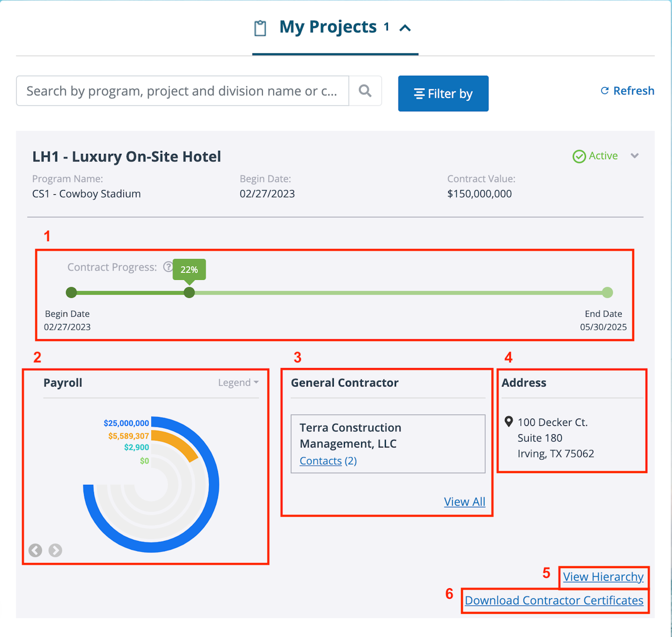Click the LH1 - Luxury On-Site Hotel title
672x637 pixels.
127,156
